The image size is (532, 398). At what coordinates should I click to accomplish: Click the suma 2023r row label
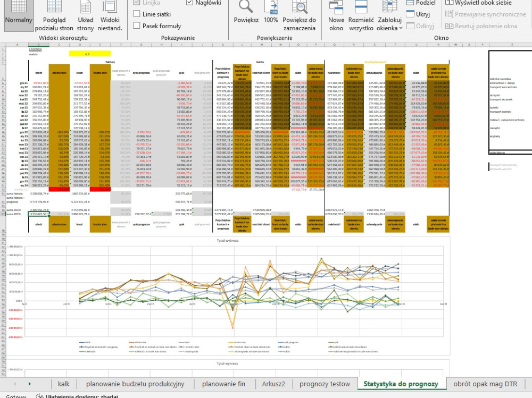14,214
